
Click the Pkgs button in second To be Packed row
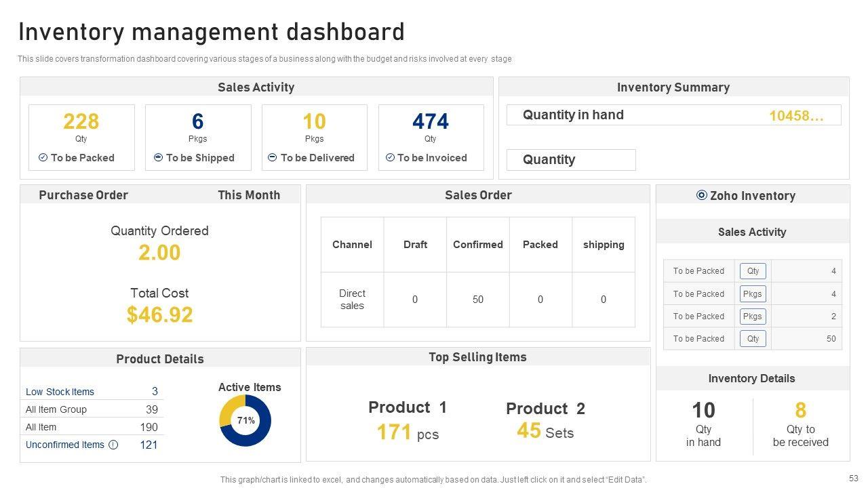(x=753, y=294)
